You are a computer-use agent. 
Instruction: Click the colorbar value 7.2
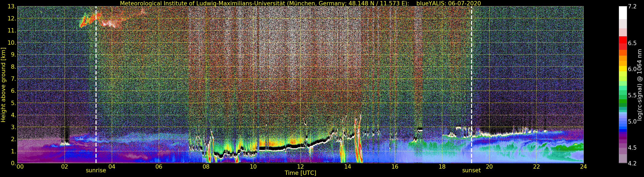coord(632,6)
